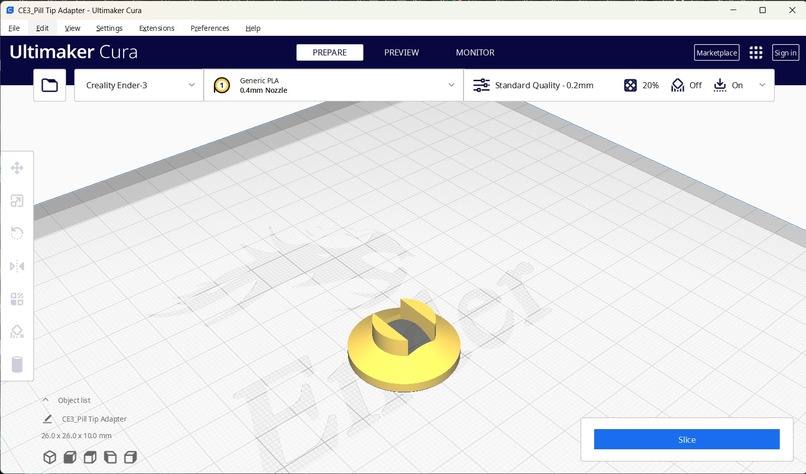Switch to the MONITOR stage
This screenshot has height=474, width=806.
click(475, 52)
